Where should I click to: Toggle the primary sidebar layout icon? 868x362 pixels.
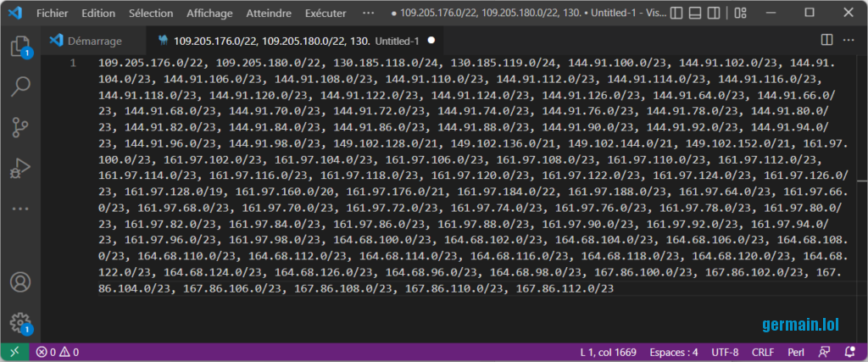[676, 14]
